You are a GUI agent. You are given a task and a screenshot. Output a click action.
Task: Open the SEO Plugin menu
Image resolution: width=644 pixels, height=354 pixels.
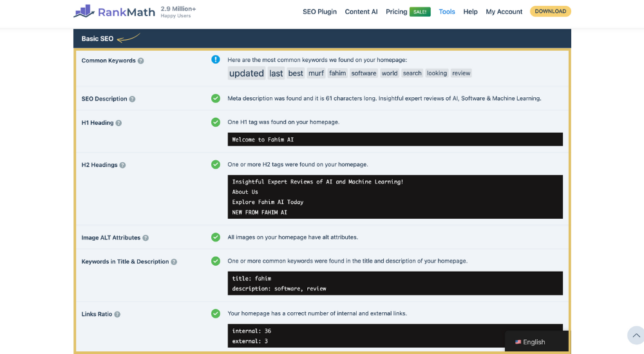(319, 12)
